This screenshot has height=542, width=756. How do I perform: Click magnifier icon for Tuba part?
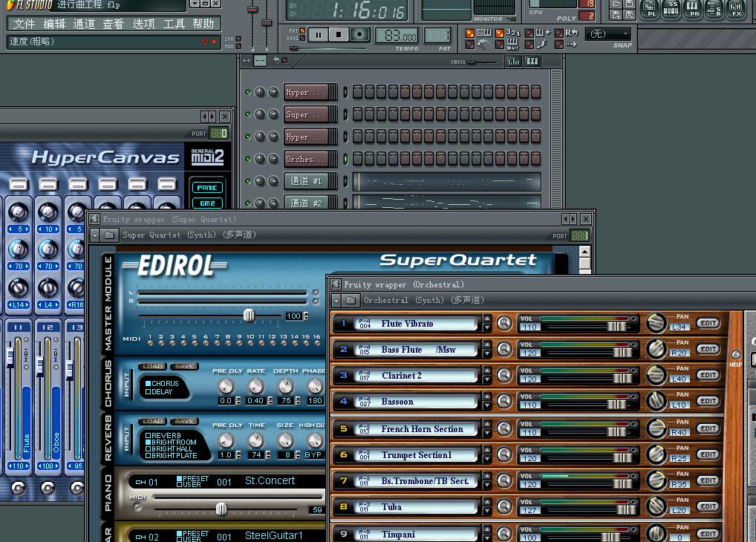504,506
